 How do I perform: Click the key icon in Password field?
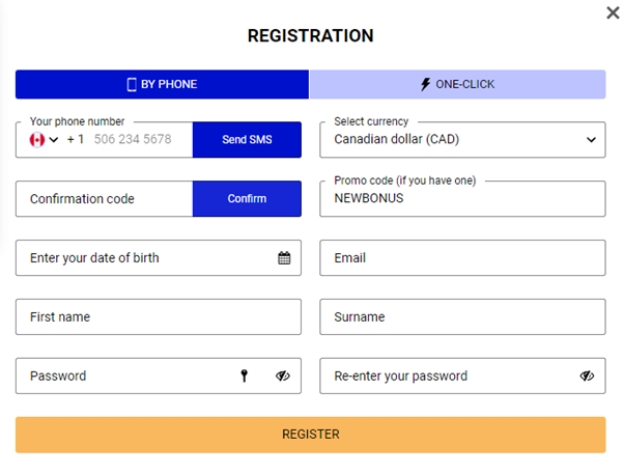tap(244, 376)
